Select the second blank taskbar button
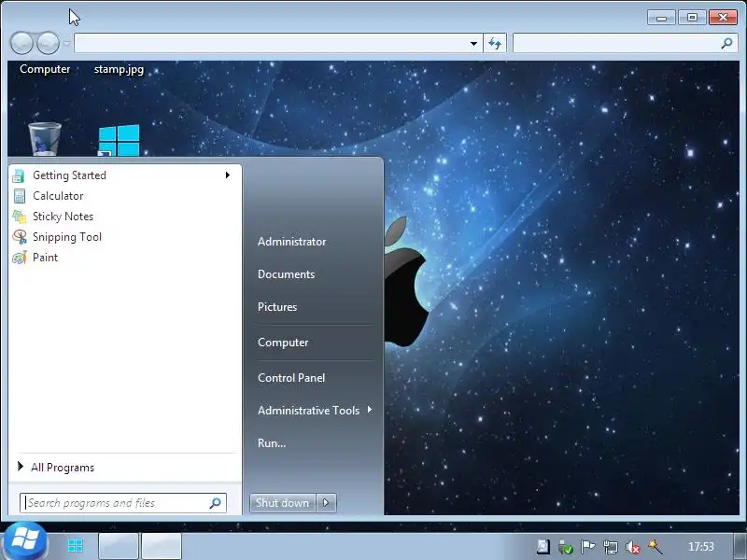 [x=162, y=546]
